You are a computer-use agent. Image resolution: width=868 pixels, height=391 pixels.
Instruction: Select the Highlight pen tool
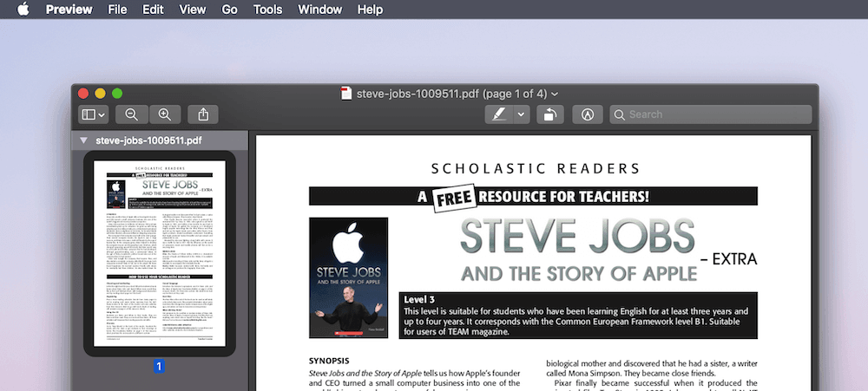pos(499,114)
